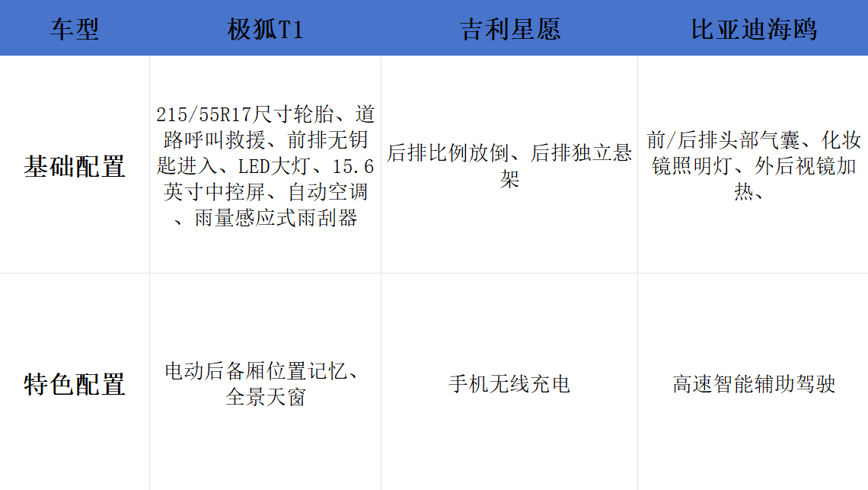868x490 pixels.
Task: Select the 基础配置 row label
Action: click(x=75, y=166)
